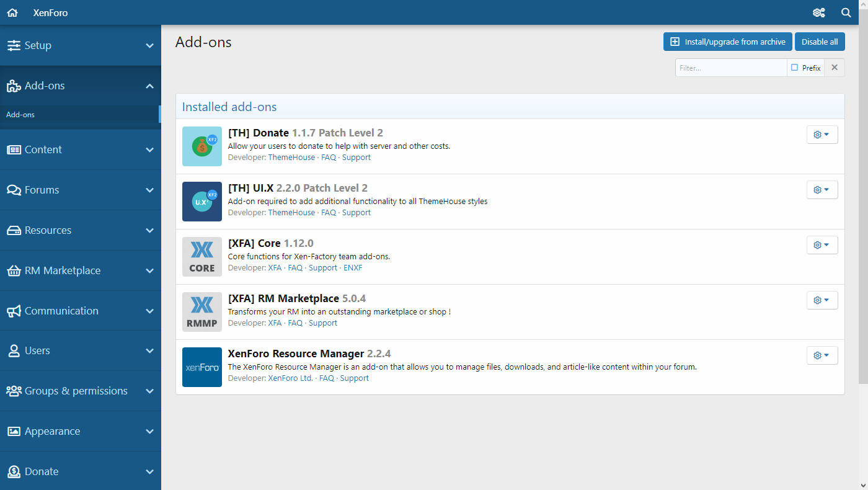Viewport: 868px width, 490px height.
Task: Open gear dropdown for [XFA] Core
Action: point(821,245)
